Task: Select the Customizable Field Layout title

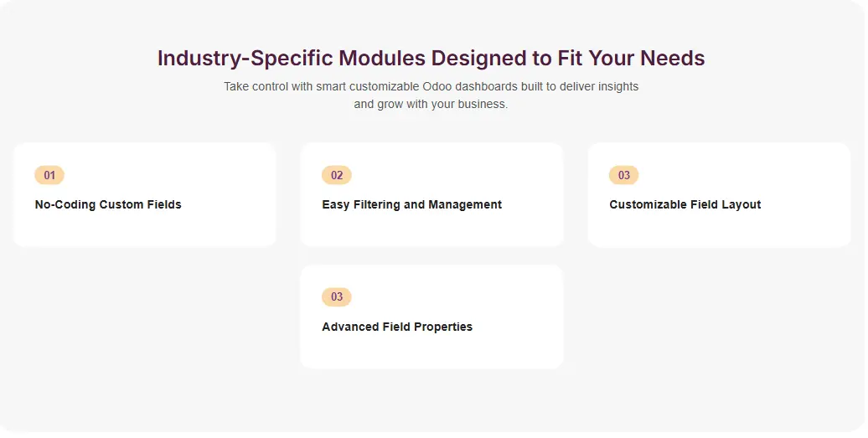Action: coord(685,204)
